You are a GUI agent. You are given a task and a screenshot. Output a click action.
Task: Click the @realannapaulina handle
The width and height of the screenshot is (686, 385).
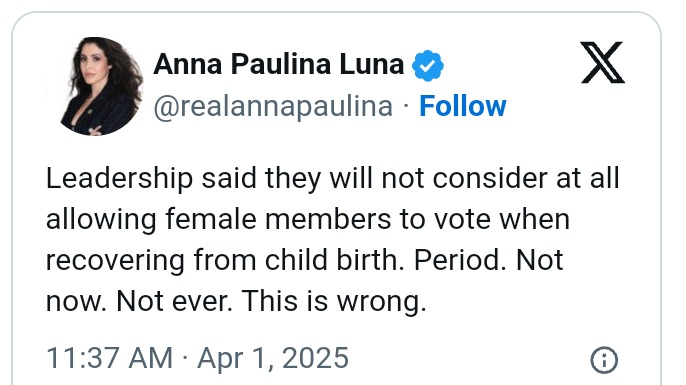(273, 107)
